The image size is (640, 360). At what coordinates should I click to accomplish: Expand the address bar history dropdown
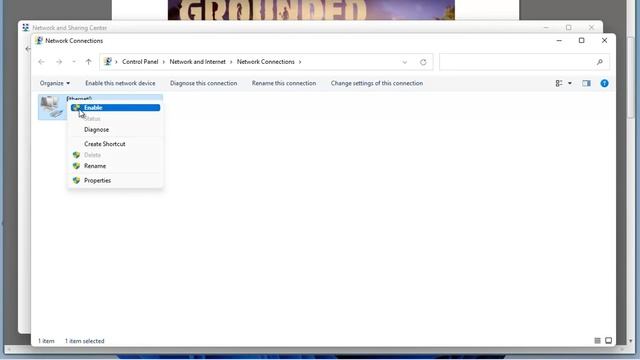[404, 62]
